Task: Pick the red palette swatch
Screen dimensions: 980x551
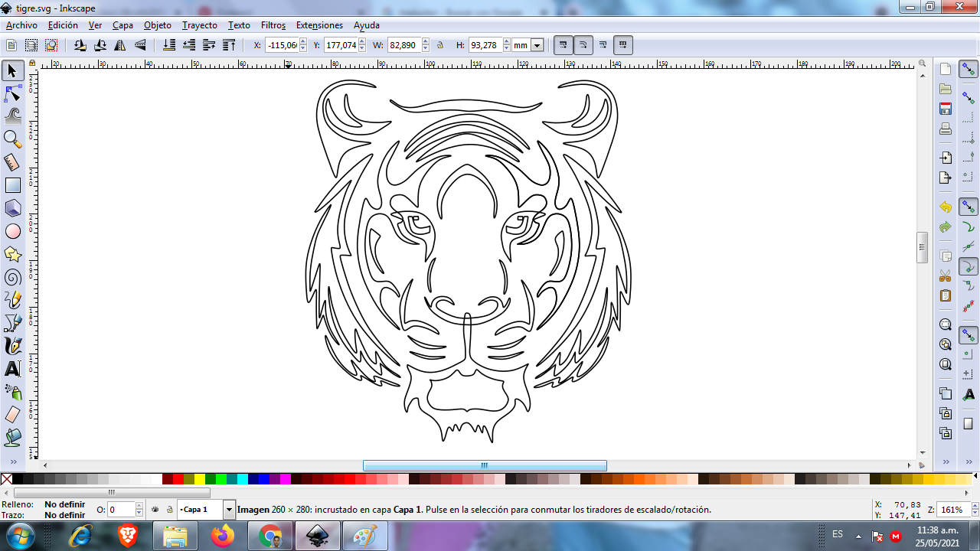Action: (x=178, y=479)
